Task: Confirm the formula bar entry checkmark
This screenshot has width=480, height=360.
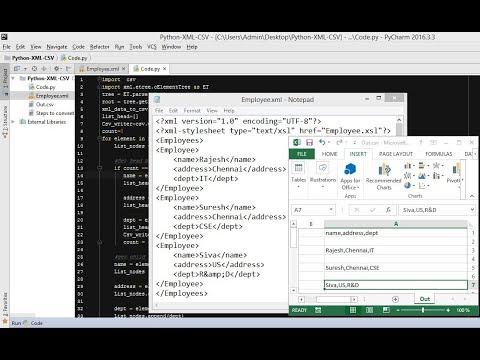Action: coord(372,210)
